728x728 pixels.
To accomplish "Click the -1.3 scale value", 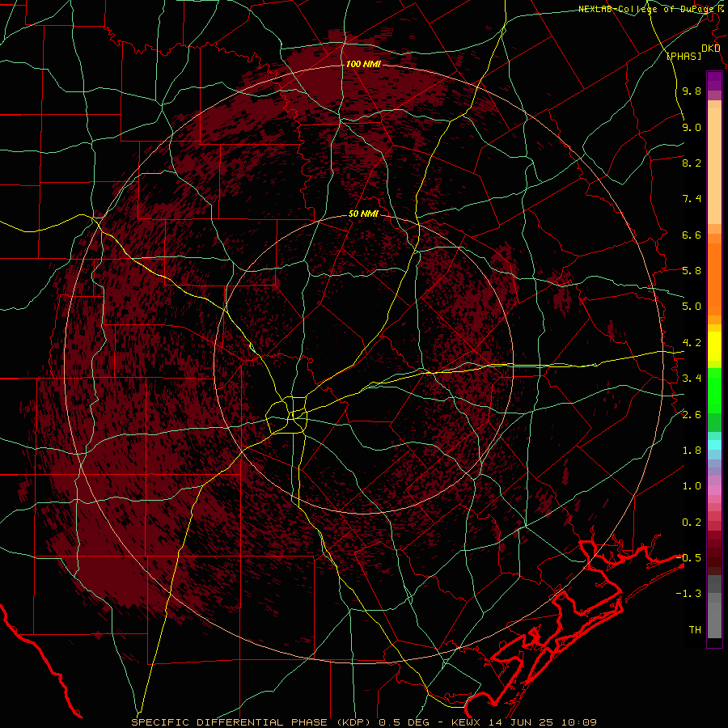I will click(x=688, y=595).
